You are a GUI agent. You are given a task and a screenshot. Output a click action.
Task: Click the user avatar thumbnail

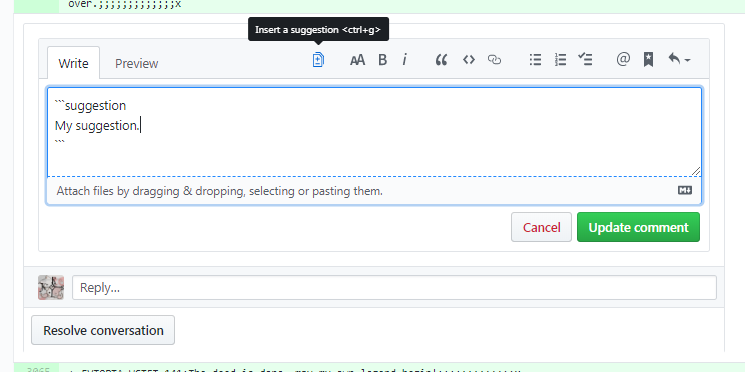click(51, 287)
